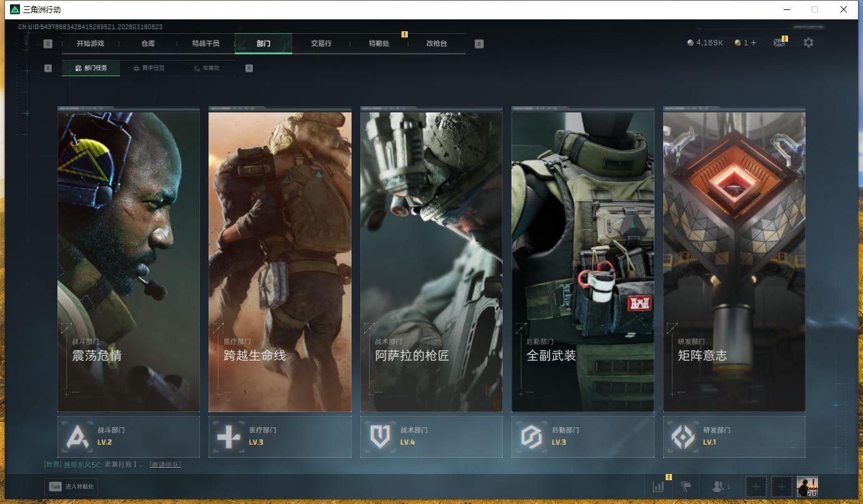Click the 邀请组队 link in chat
The height and width of the screenshot is (504, 863).
(x=165, y=465)
